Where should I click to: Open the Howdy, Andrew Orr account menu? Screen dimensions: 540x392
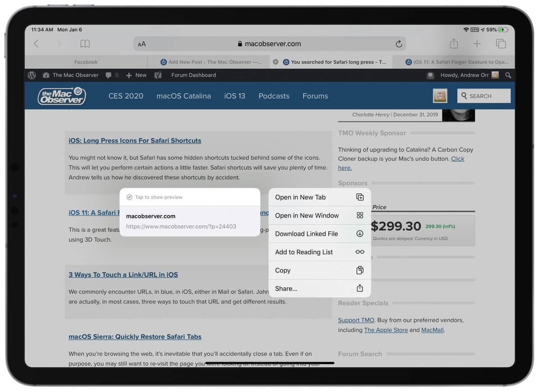pos(469,75)
